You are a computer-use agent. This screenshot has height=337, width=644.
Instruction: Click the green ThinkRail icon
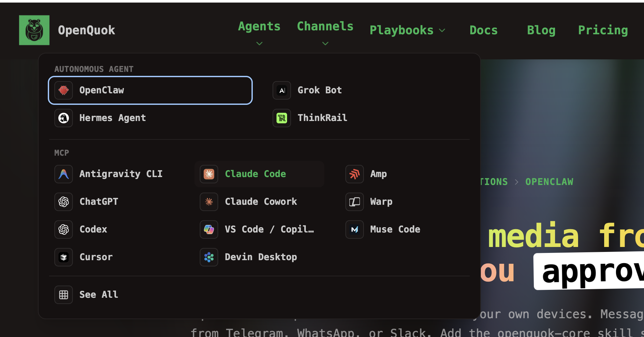tap(282, 118)
